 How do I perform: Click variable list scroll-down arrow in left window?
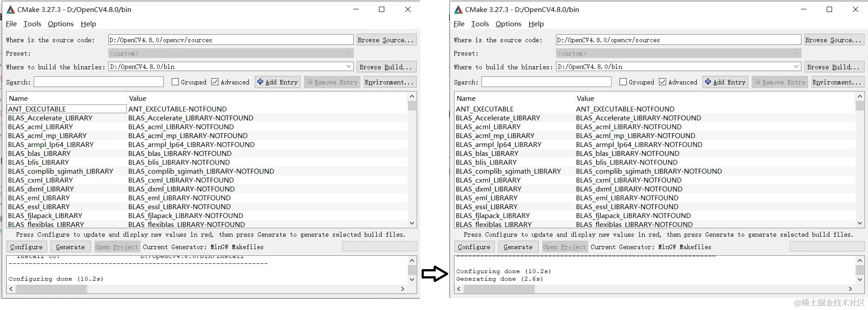click(412, 223)
